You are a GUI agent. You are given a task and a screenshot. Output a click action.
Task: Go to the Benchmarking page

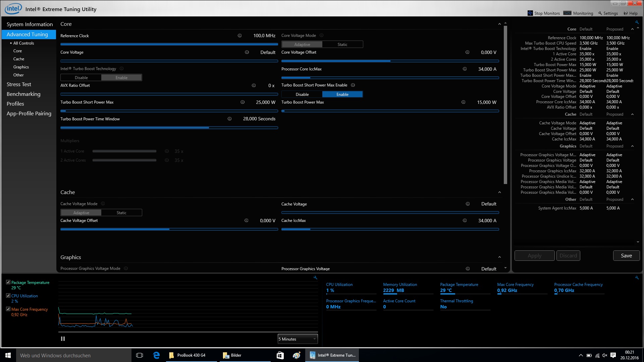tap(23, 94)
